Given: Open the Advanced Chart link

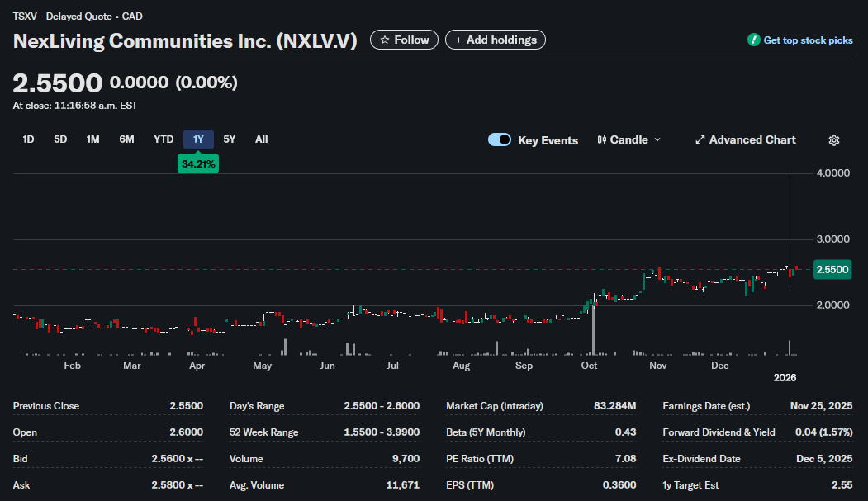Looking at the screenshot, I should 746,140.
